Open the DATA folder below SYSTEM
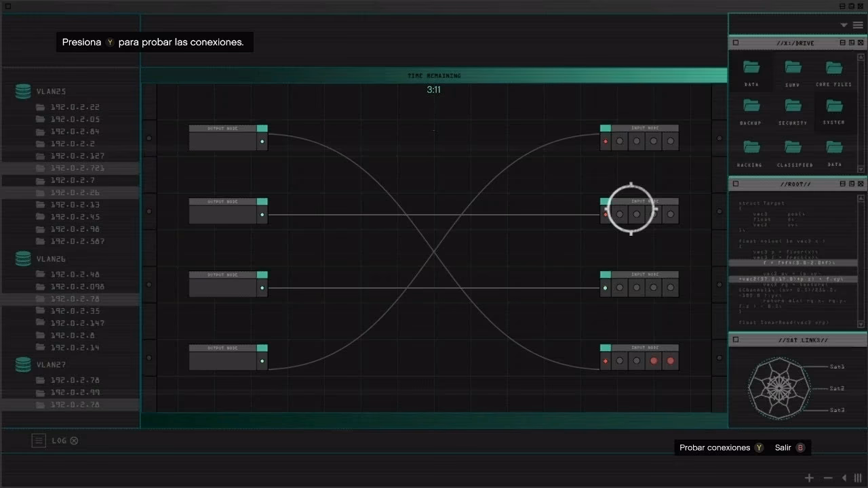The image size is (868, 488). click(834, 153)
